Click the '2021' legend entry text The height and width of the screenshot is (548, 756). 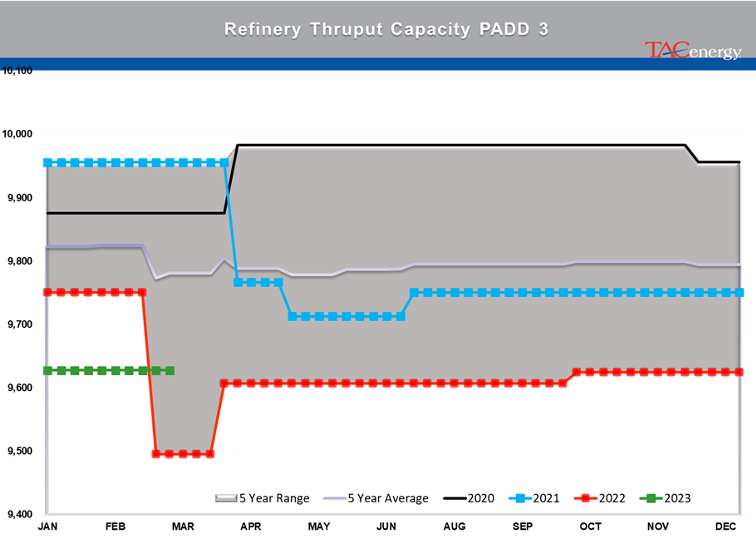[546, 498]
